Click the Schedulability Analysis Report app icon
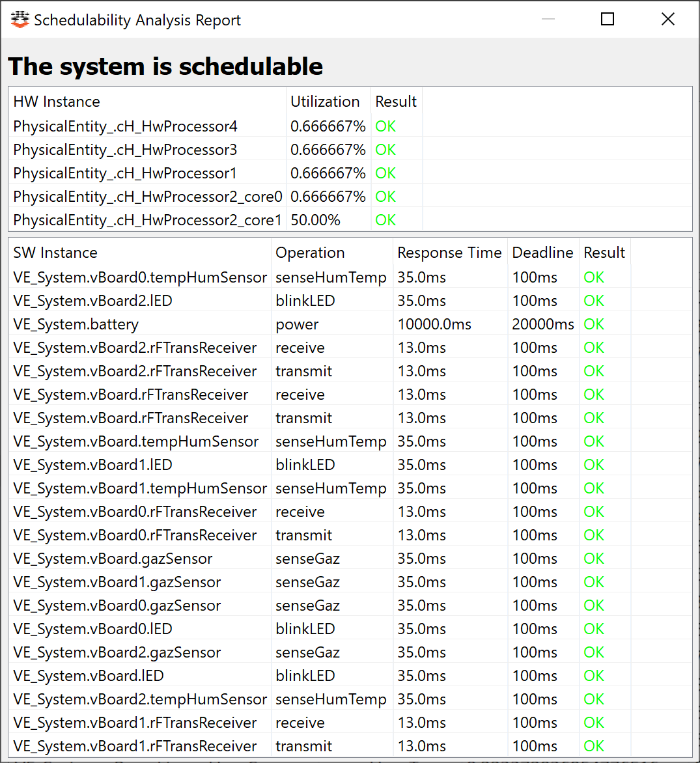The height and width of the screenshot is (763, 700). coord(20,20)
